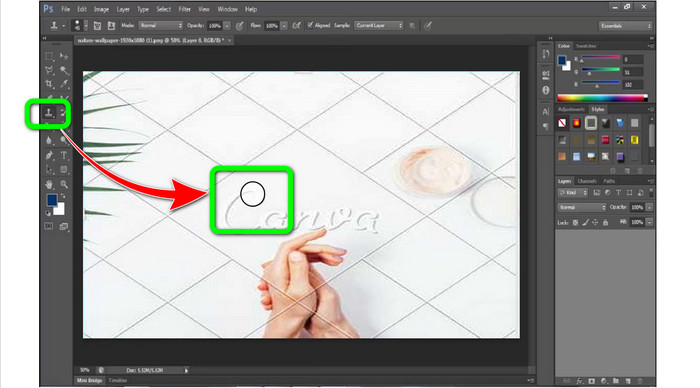Select the Crop tool

[x=49, y=84]
